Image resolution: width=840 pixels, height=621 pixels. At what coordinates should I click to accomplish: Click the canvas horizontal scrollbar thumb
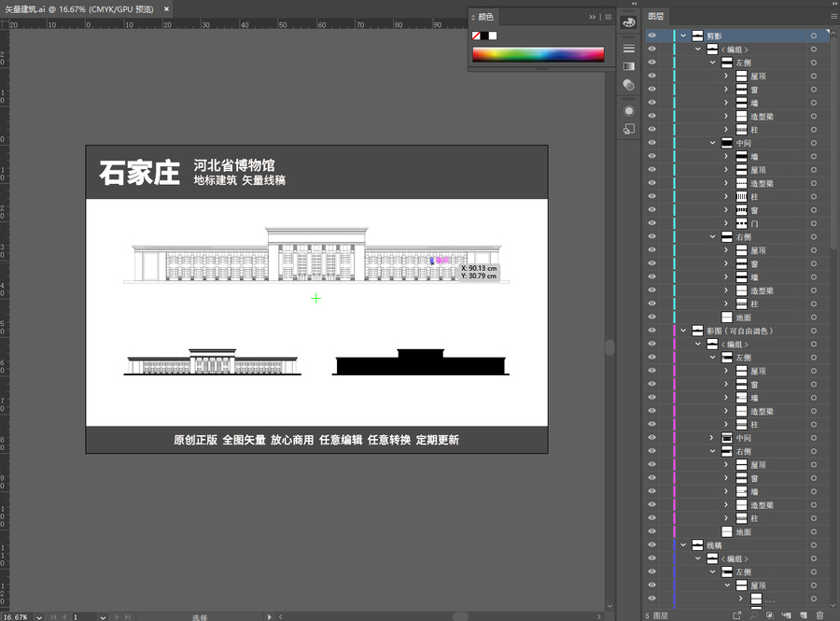(460, 616)
